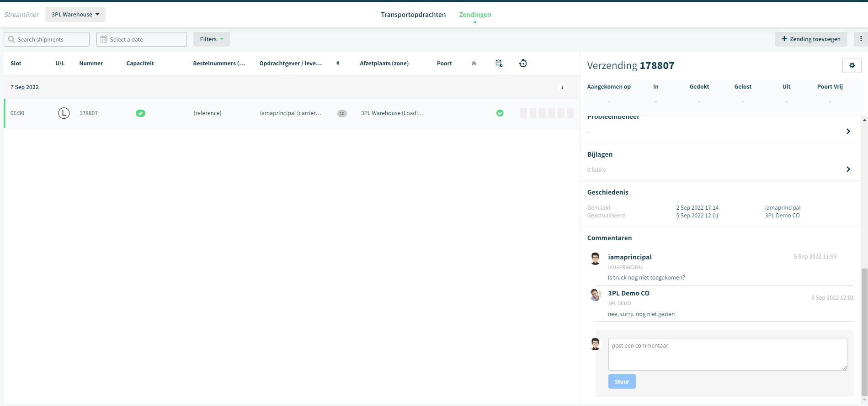Click the Stuur comment button
The height and width of the screenshot is (406, 868).
[x=622, y=381]
